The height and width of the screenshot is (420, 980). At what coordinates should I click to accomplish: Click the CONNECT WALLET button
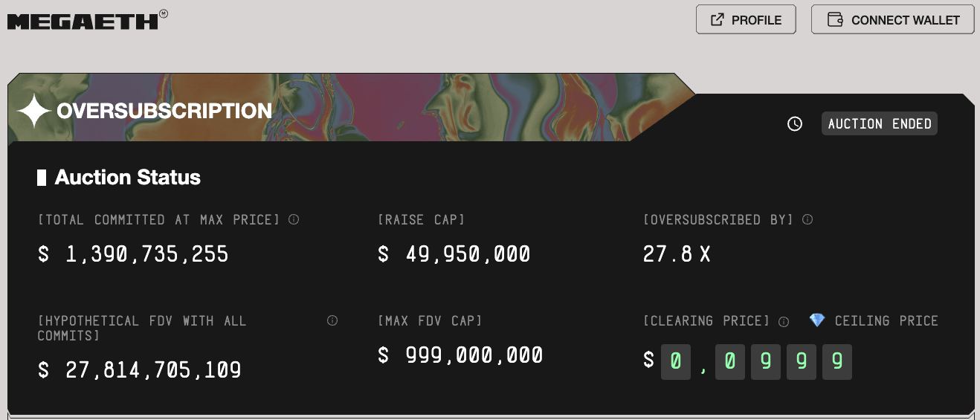coord(892,20)
